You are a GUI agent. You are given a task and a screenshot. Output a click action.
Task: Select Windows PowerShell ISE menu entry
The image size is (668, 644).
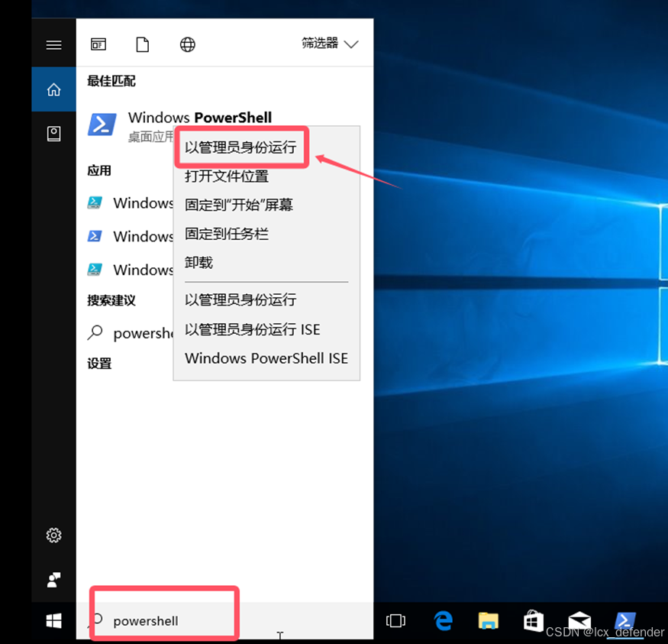coord(266,358)
